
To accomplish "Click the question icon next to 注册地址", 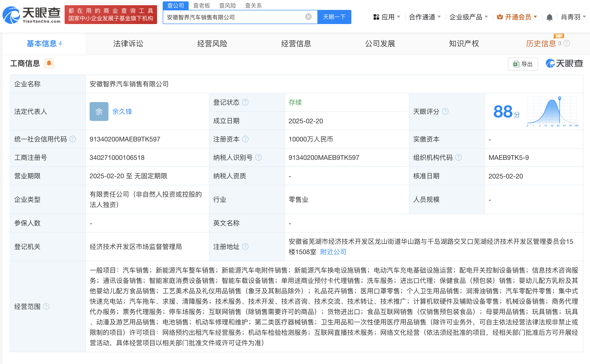I will click(245, 247).
